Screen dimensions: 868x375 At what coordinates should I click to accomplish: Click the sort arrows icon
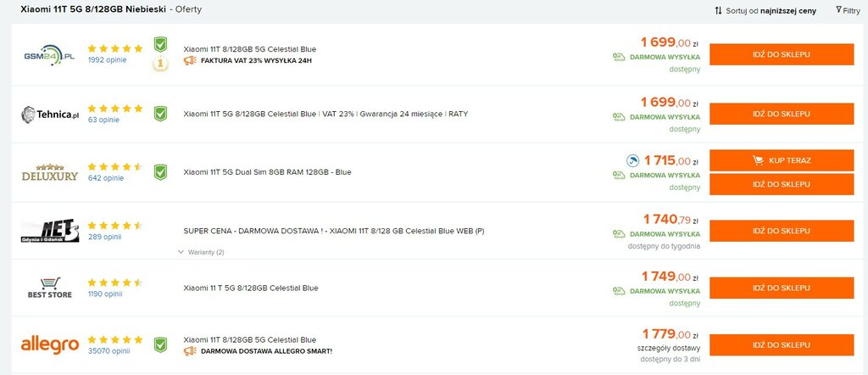coord(719,10)
